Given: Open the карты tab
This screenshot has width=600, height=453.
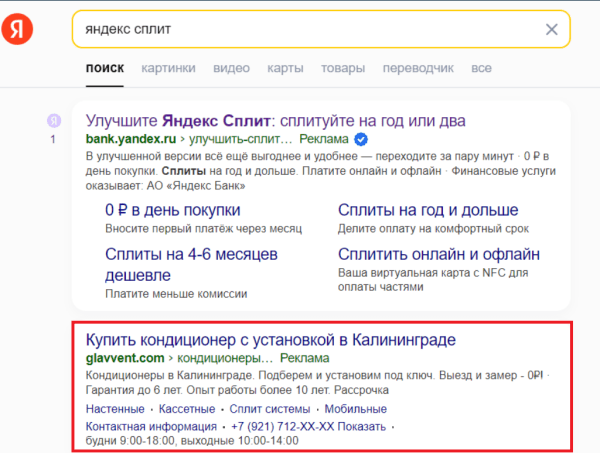Looking at the screenshot, I should point(285,68).
